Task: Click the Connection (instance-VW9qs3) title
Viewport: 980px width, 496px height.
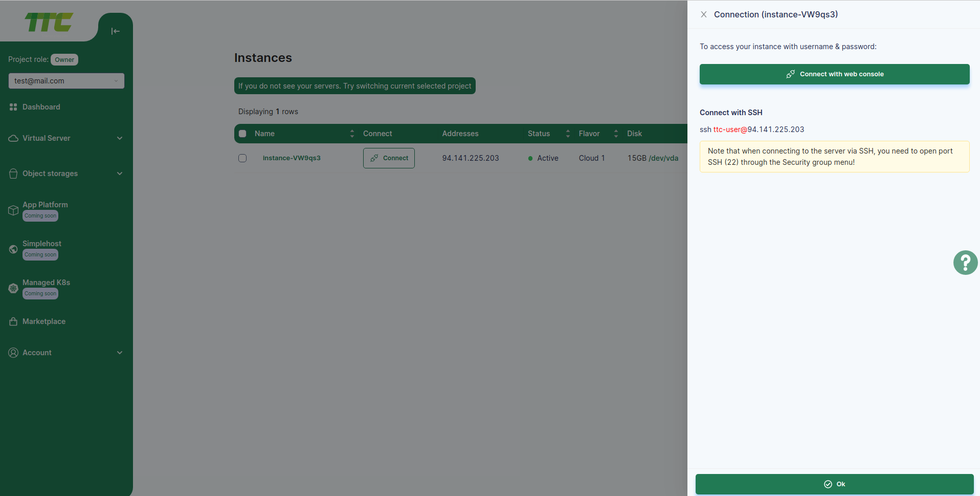Action: pyautogui.click(x=776, y=14)
